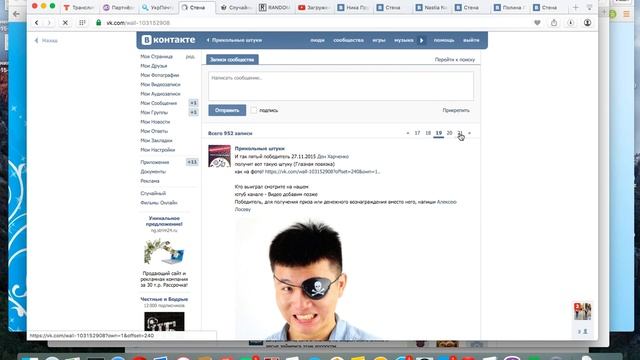Screen dimensions: 640x360
Task: Click the green padlock security icon
Action: (98, 23)
